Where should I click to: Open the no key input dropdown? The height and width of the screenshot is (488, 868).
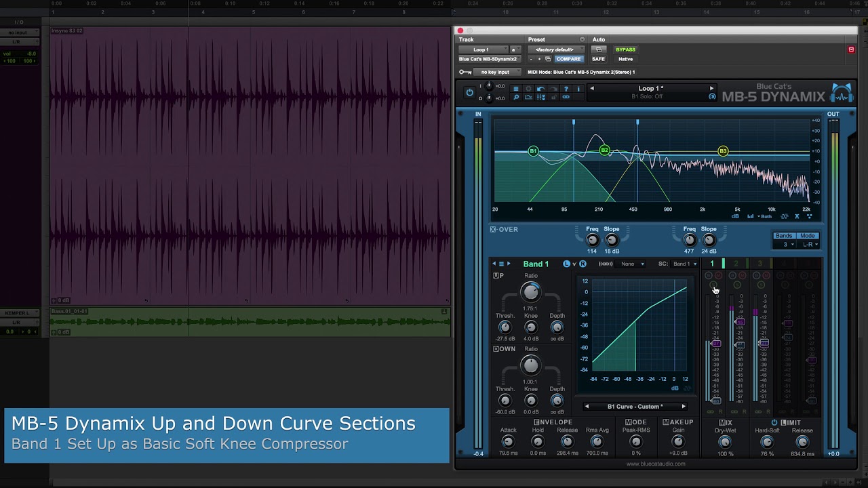click(497, 72)
